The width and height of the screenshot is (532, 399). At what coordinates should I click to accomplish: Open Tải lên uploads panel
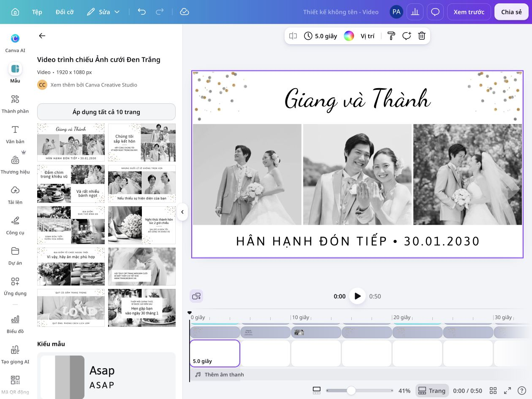15,195
